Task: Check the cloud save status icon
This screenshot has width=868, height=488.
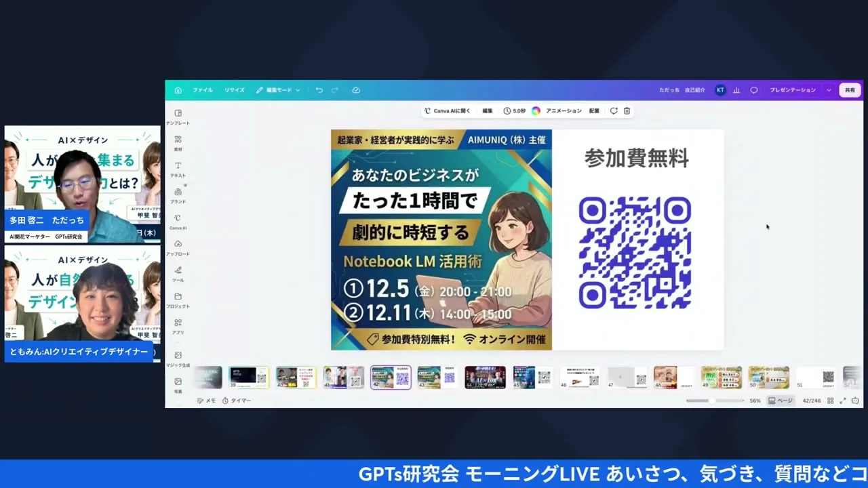Action: [x=356, y=90]
